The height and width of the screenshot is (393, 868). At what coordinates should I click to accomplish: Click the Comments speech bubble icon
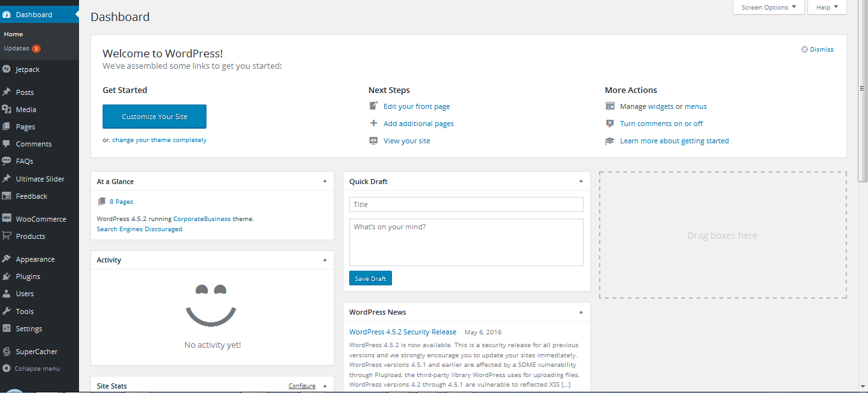tap(6, 144)
